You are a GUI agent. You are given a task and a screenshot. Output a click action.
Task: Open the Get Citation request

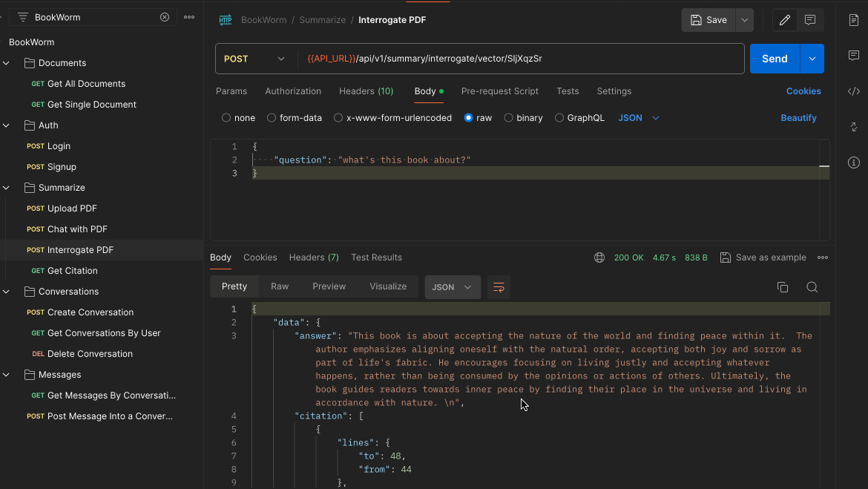(73, 271)
